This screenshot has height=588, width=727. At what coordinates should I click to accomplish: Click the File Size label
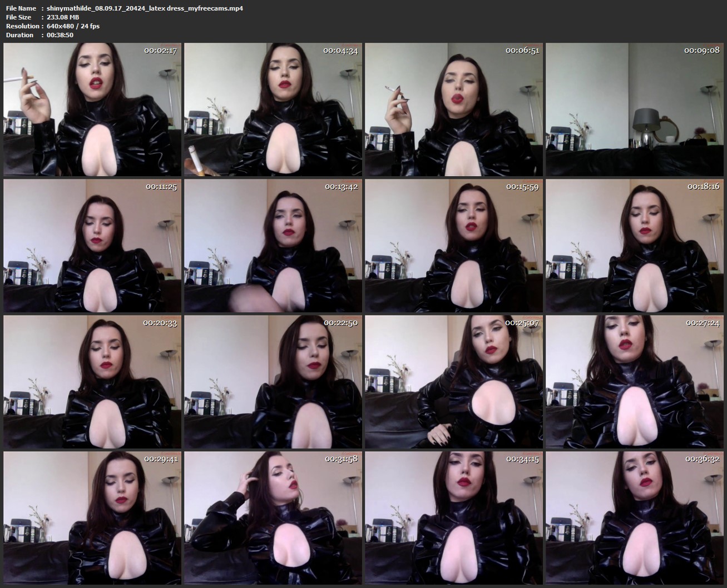click(19, 17)
